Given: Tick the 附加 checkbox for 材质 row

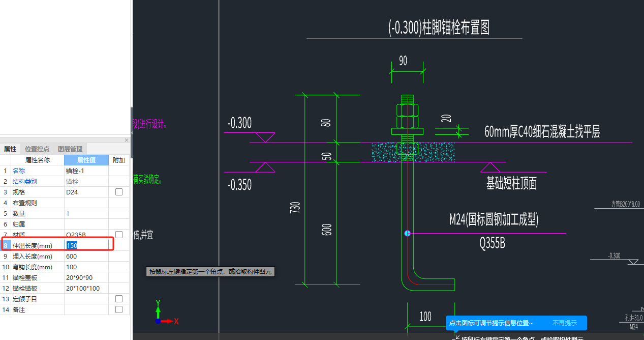Looking at the screenshot, I should pos(119,235).
